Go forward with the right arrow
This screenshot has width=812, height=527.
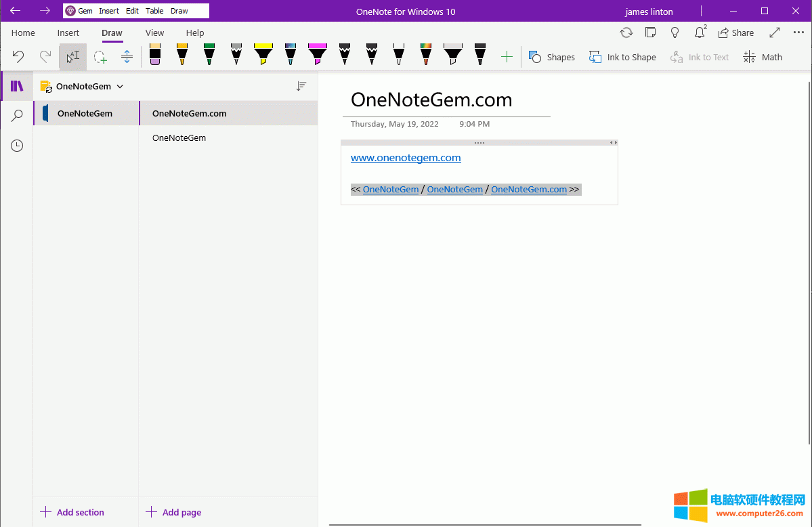45,10
